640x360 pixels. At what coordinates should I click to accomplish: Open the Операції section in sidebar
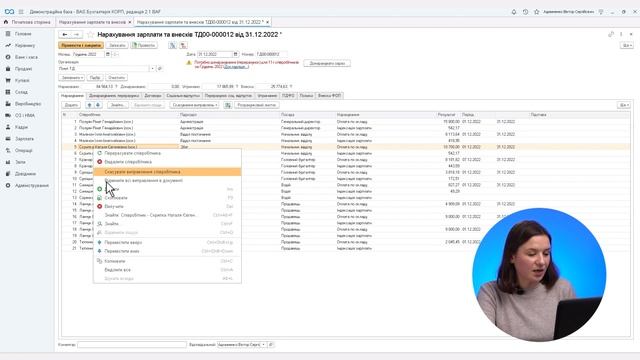coord(23,151)
